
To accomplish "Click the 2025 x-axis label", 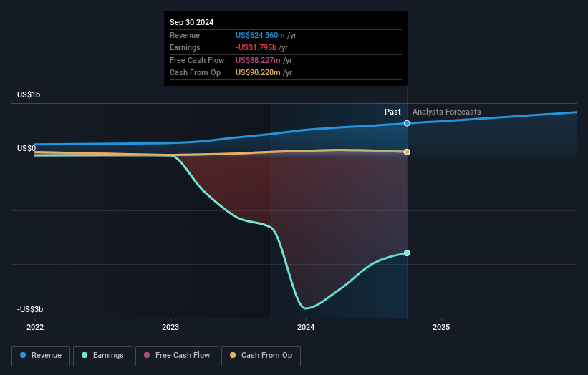I will [441, 328].
